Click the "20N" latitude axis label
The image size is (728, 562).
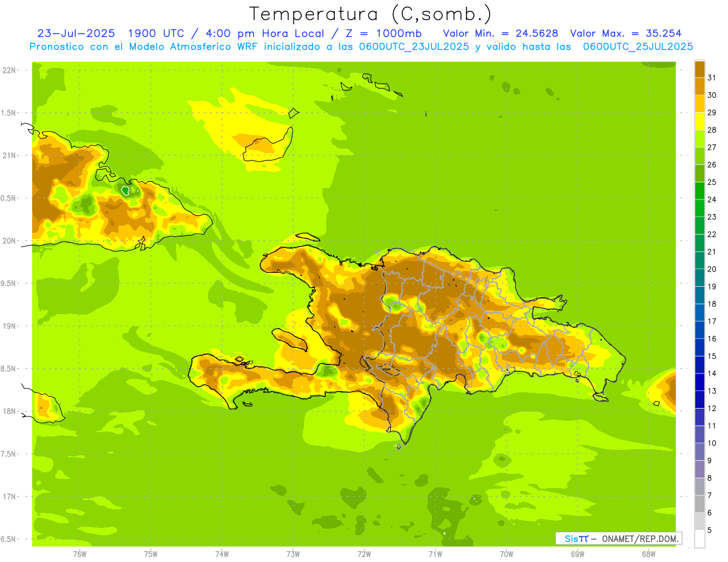pos(8,241)
